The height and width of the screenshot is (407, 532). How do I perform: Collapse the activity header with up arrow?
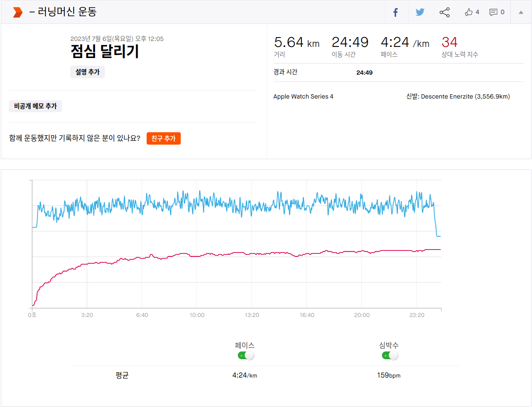coord(520,12)
